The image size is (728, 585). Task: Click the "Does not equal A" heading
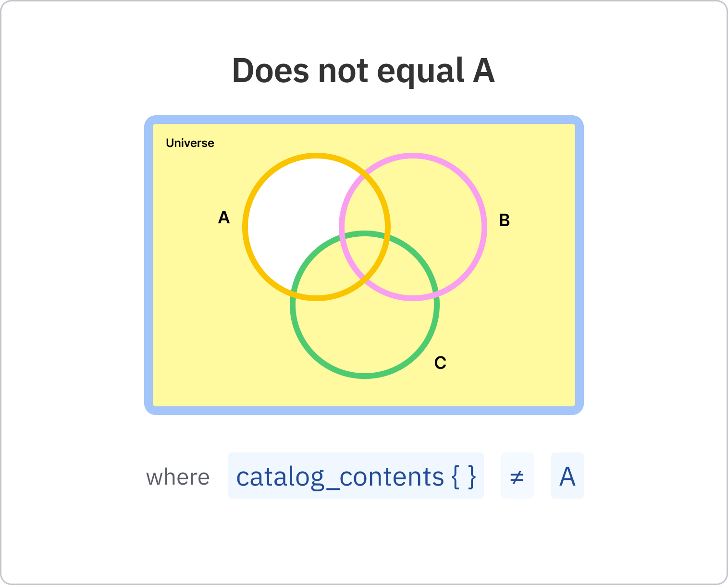[363, 71]
